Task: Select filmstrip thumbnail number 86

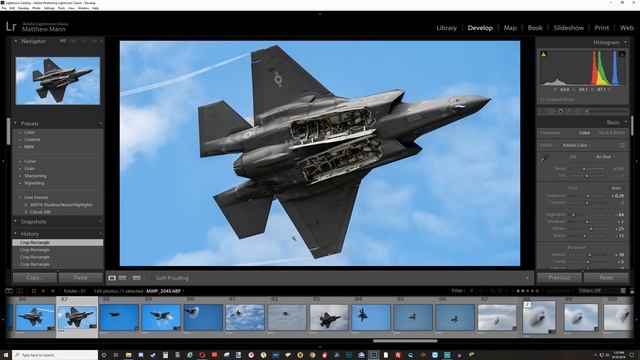Action: pos(35,317)
